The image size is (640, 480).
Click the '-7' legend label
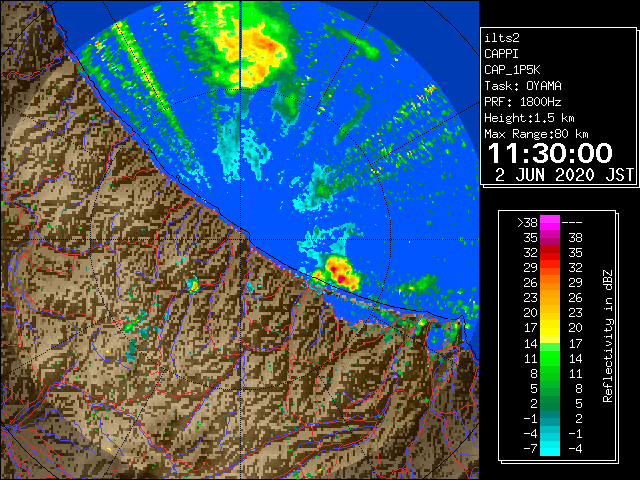[x=530, y=449]
